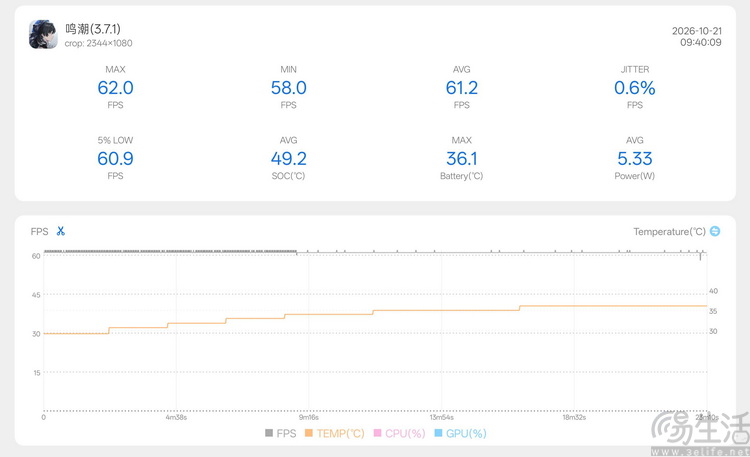Click the 18m32s time axis tick
This screenshot has height=457, width=750.
[574, 417]
